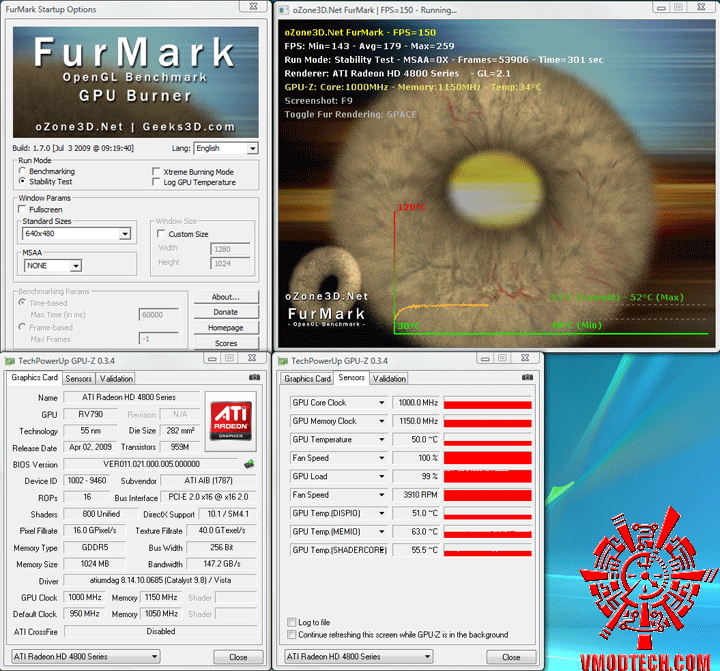Click the FurMark window icon in running test title bar
The width and height of the screenshot is (720, 671).
point(284,10)
